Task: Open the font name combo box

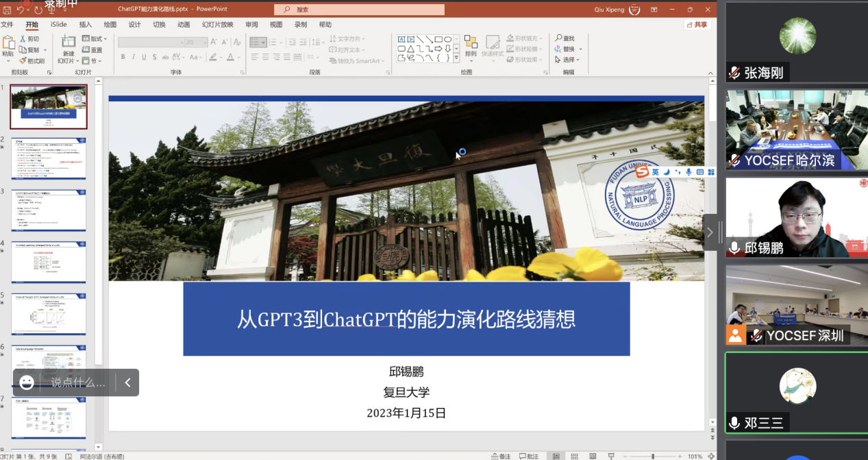Action: [x=150, y=43]
